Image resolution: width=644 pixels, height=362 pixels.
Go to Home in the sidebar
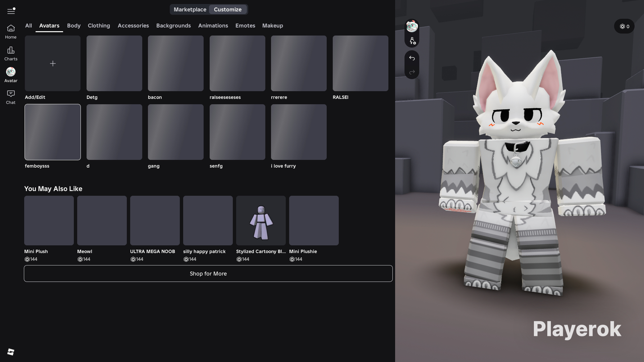[11, 32]
